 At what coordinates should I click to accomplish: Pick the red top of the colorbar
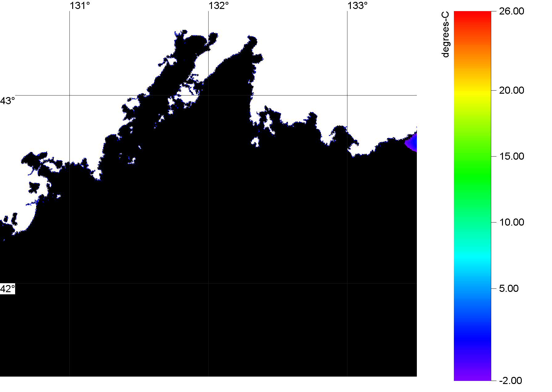click(472, 14)
